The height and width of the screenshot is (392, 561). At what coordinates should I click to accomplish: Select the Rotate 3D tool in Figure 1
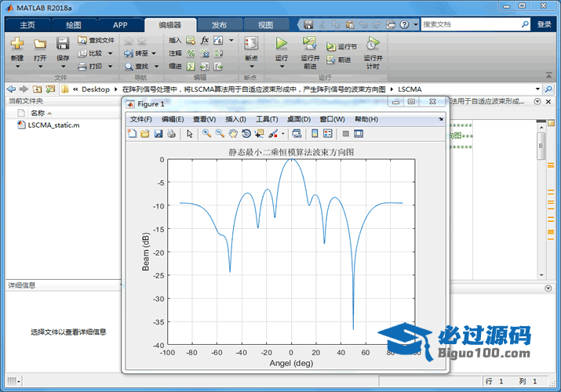click(x=246, y=133)
